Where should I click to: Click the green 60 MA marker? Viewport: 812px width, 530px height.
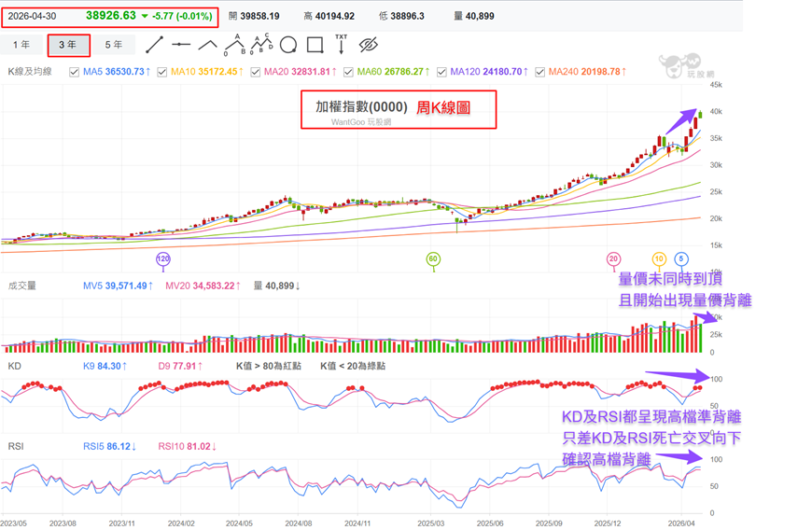[433, 258]
